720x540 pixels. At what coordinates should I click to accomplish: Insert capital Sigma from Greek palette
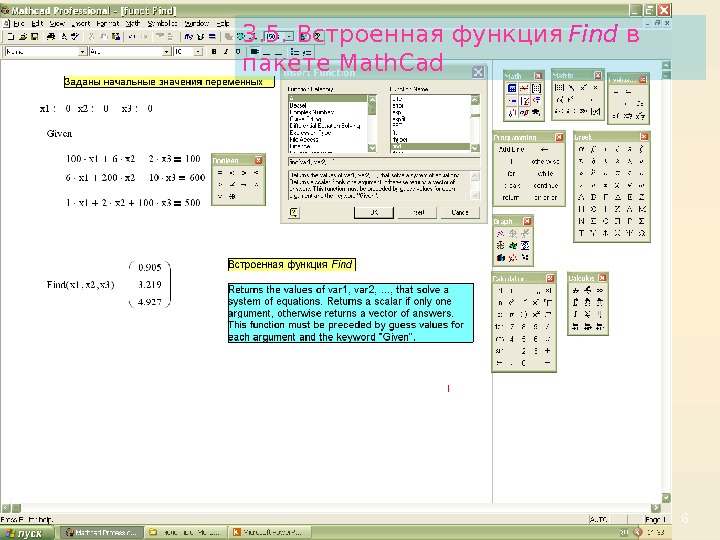point(641,221)
